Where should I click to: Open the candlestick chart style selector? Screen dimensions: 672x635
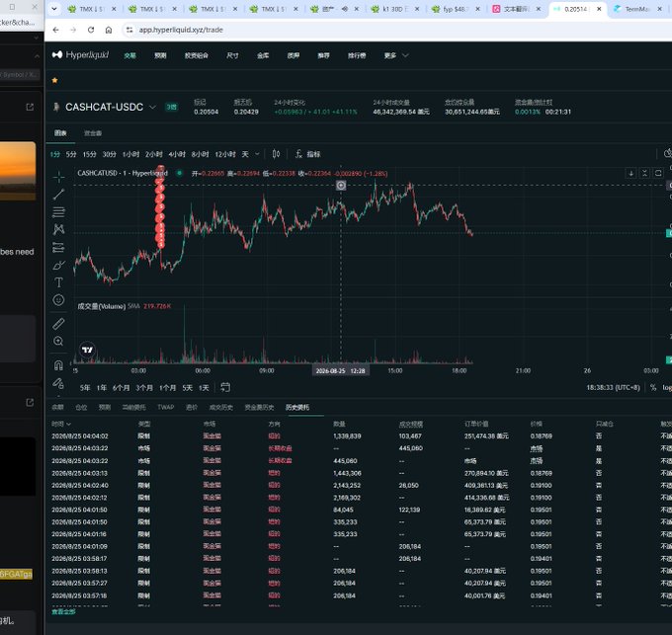(x=276, y=154)
